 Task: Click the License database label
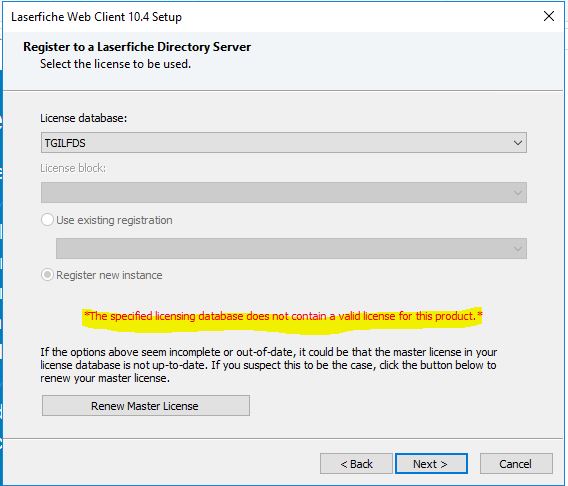(x=84, y=118)
